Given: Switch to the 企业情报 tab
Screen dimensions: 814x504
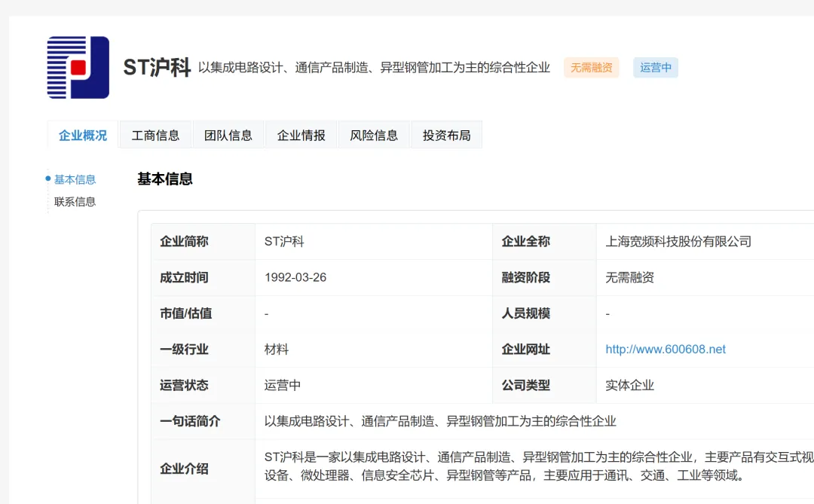Looking at the screenshot, I should point(301,135).
